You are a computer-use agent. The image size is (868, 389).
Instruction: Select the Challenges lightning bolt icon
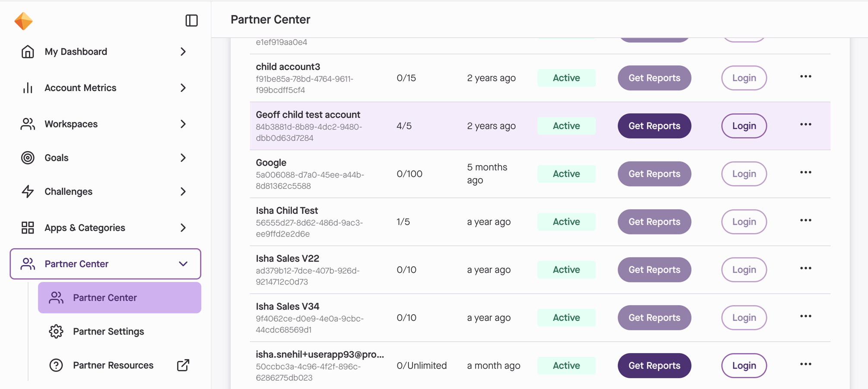coord(28,191)
